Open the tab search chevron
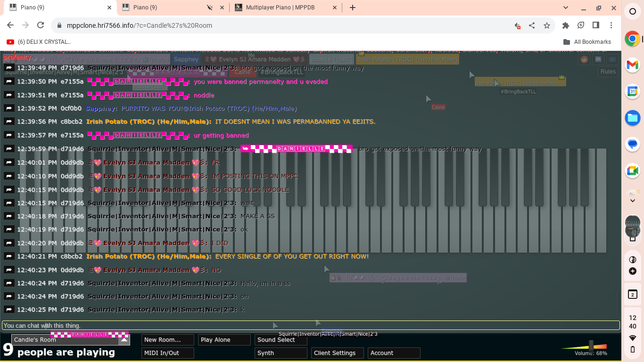Screen dimensions: 644x362 566,8
